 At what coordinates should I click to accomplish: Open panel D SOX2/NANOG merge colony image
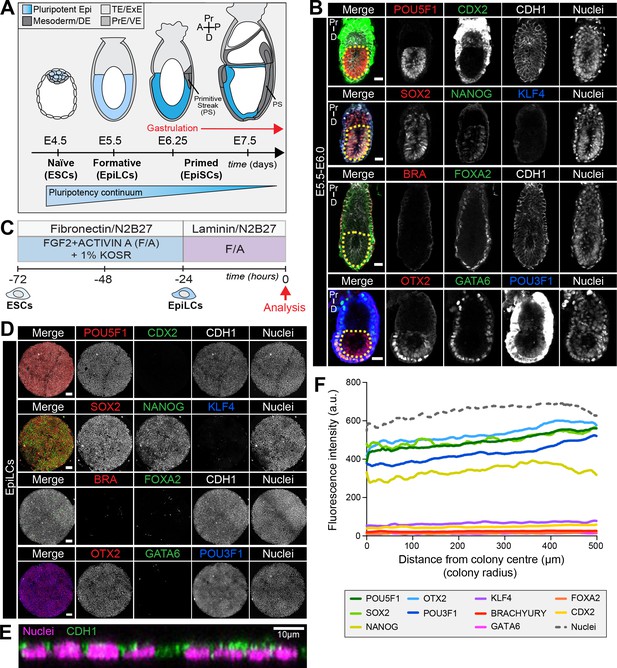tap(46, 443)
